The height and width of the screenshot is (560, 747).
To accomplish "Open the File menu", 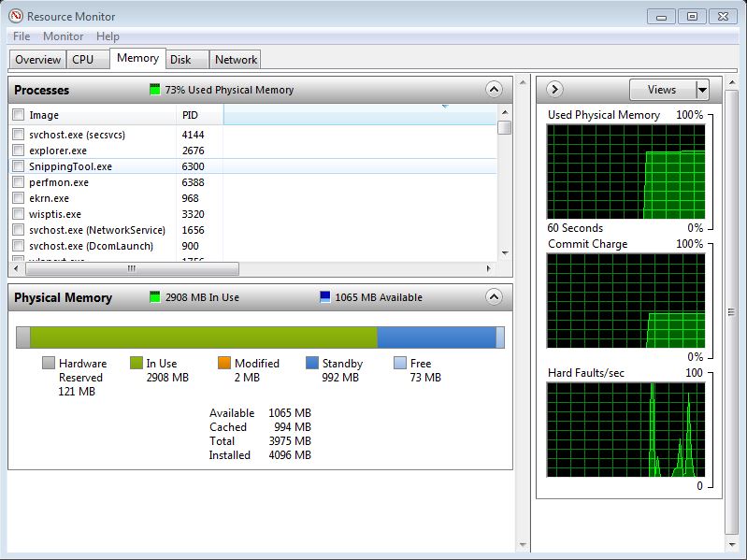I will click(x=22, y=36).
